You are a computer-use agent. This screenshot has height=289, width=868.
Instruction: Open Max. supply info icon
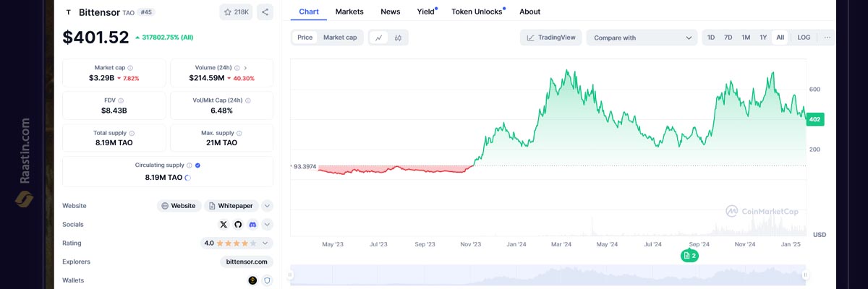pos(239,133)
